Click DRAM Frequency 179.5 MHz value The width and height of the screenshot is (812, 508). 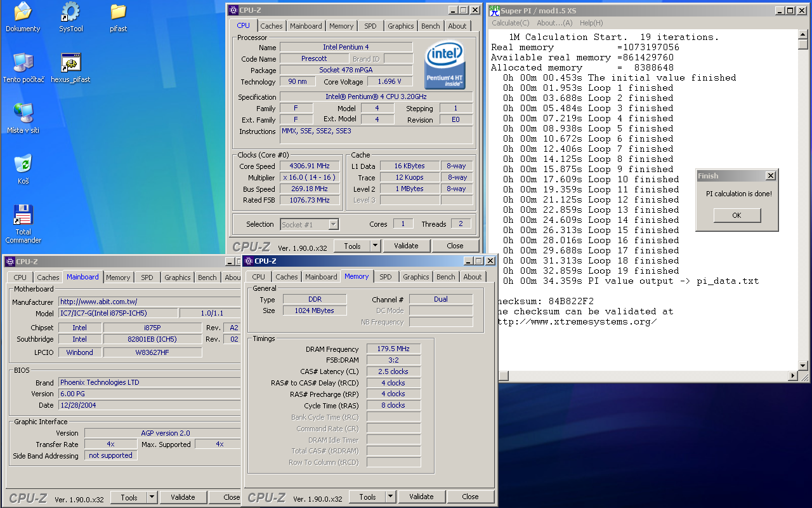393,349
